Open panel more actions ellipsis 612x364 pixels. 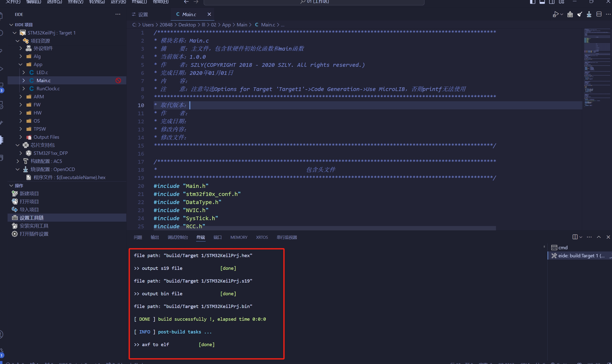pyautogui.click(x=589, y=237)
